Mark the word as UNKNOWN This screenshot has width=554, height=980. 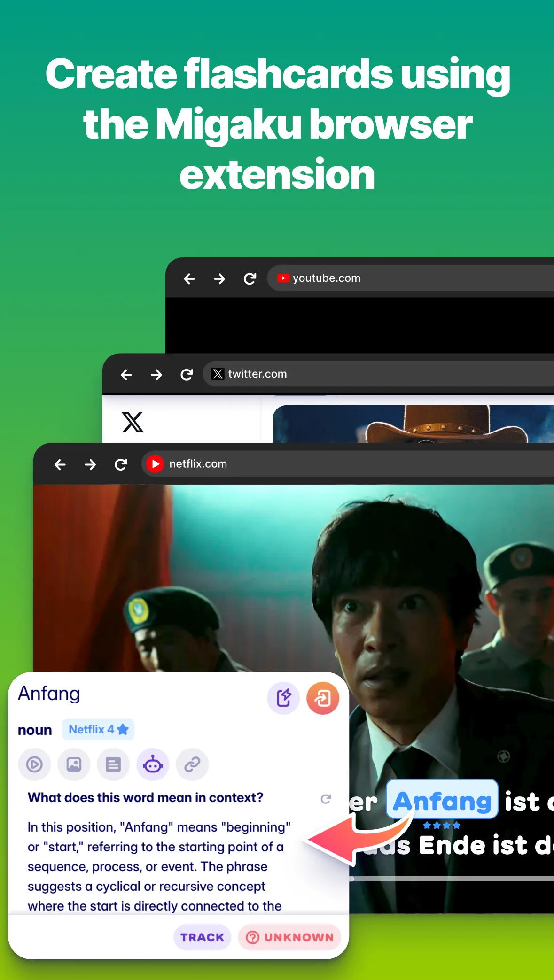point(289,937)
